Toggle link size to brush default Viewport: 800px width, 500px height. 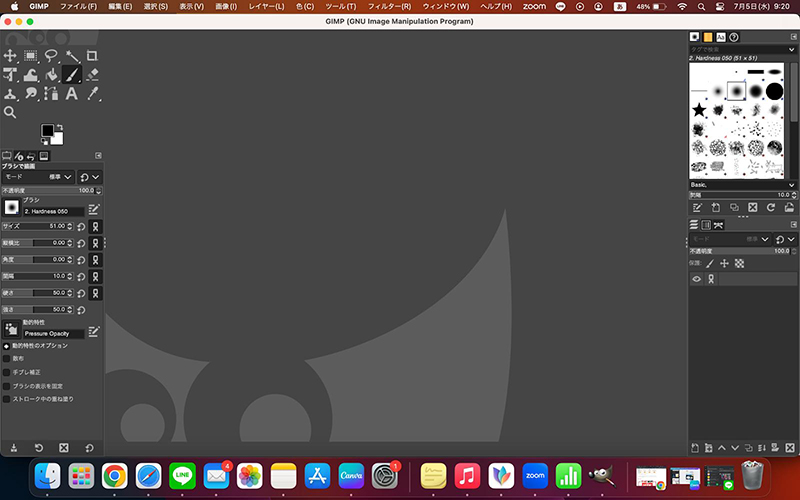pyautogui.click(x=95, y=227)
